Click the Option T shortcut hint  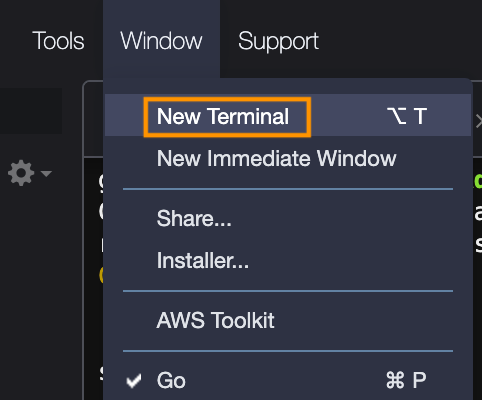(407, 116)
